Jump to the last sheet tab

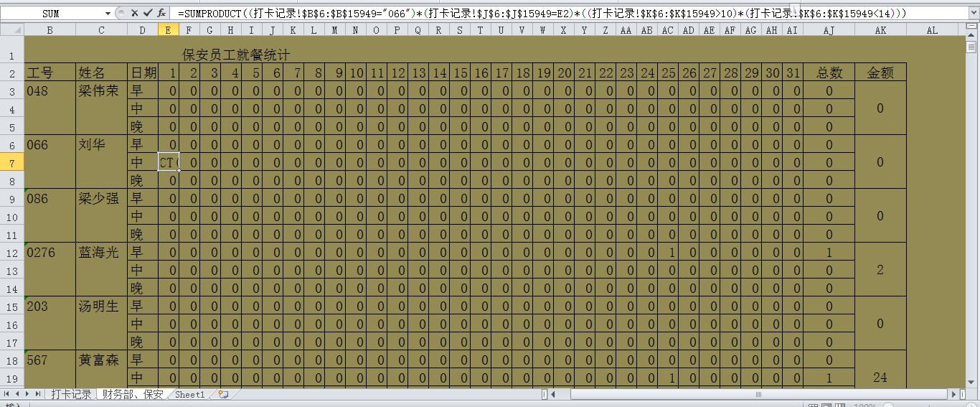pos(38,394)
